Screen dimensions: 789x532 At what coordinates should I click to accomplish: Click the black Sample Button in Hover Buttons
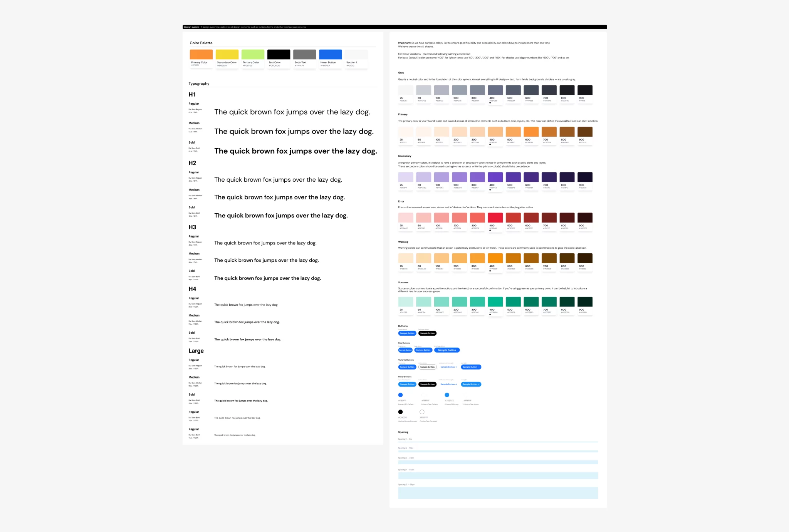428,385
